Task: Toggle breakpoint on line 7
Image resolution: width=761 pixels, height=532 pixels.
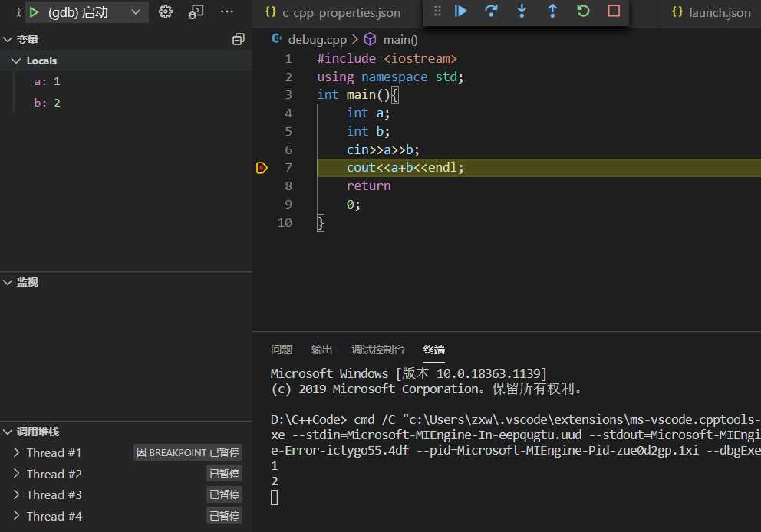Action: coord(262,168)
